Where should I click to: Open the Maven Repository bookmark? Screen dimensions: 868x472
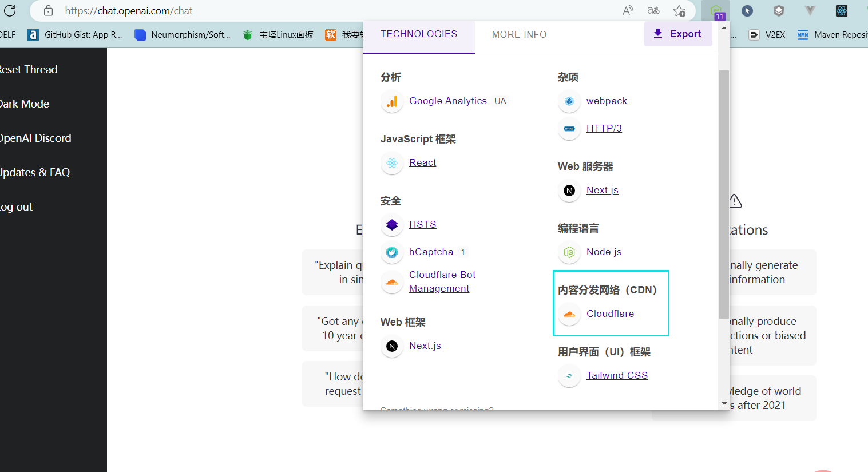click(833, 35)
